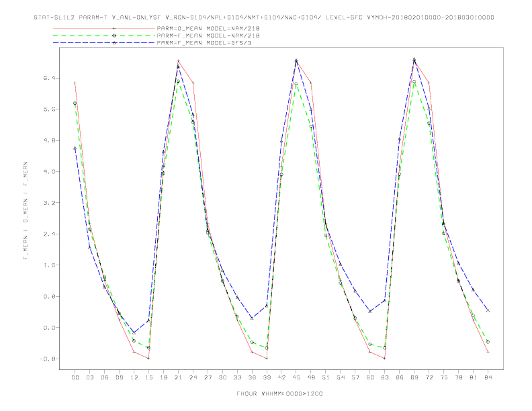Click the 54 forecast hour tick label
The image size is (532, 411).
341,377
